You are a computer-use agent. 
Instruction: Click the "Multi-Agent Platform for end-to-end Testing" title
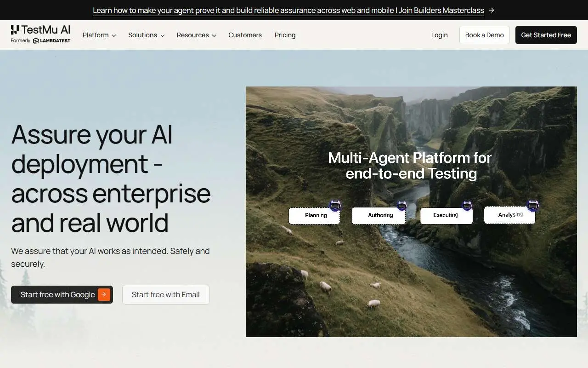tap(410, 166)
